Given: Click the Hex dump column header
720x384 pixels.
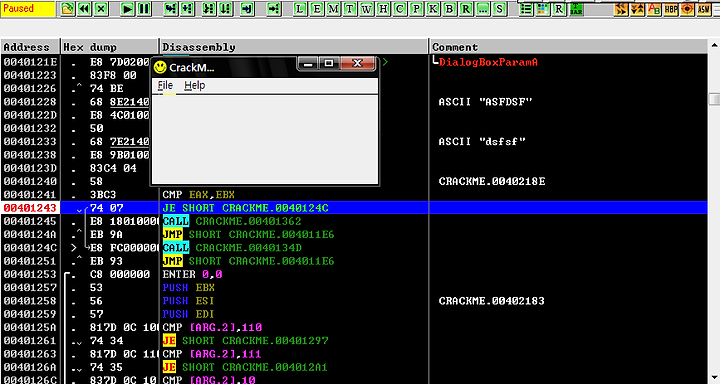Looking at the screenshot, I should coord(110,47).
